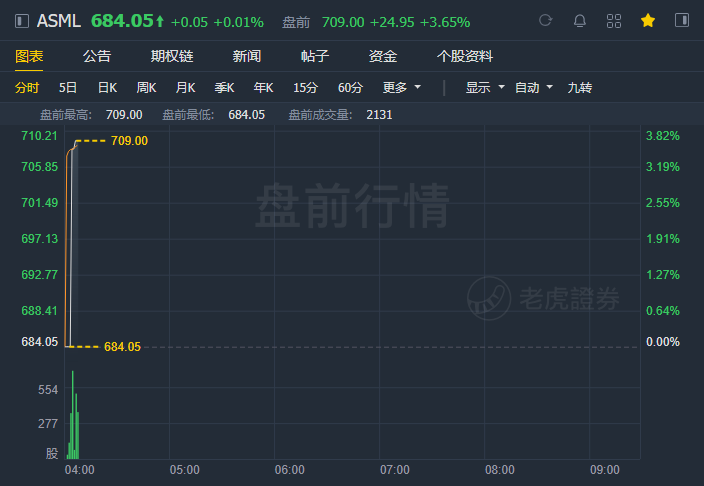Select the 日K chart period
This screenshot has width=704, height=486.
[x=107, y=88]
